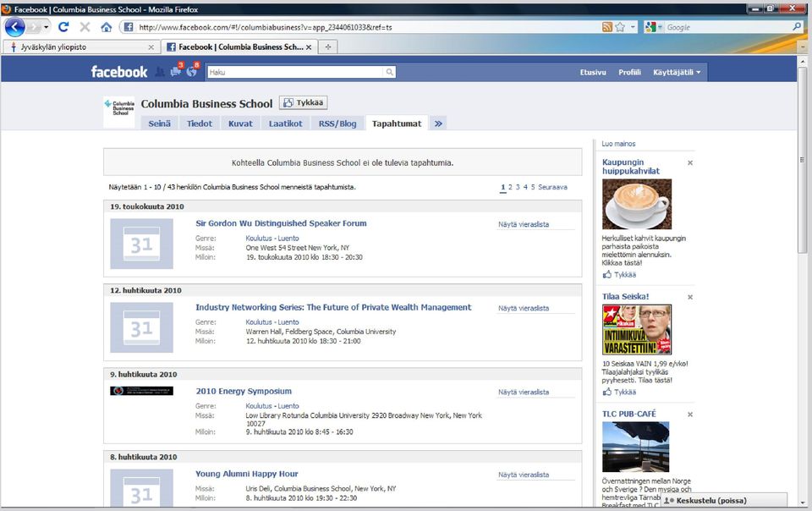Click the page vertical scrollbar thumb
This screenshot has height=511, width=812.
(802, 159)
